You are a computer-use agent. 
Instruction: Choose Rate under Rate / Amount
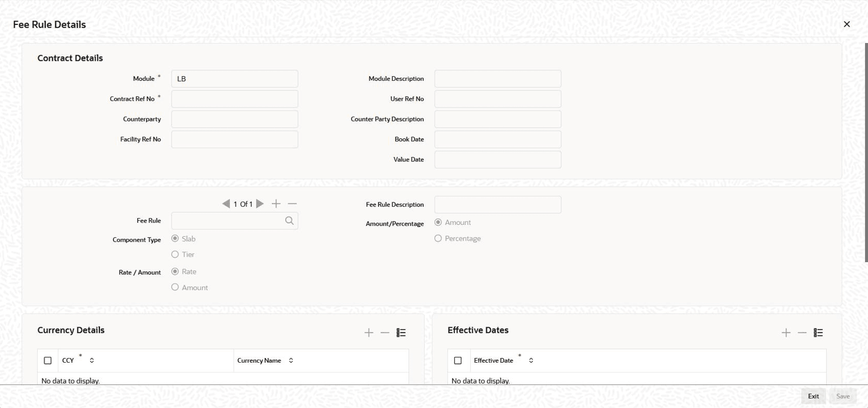pyautogui.click(x=175, y=271)
